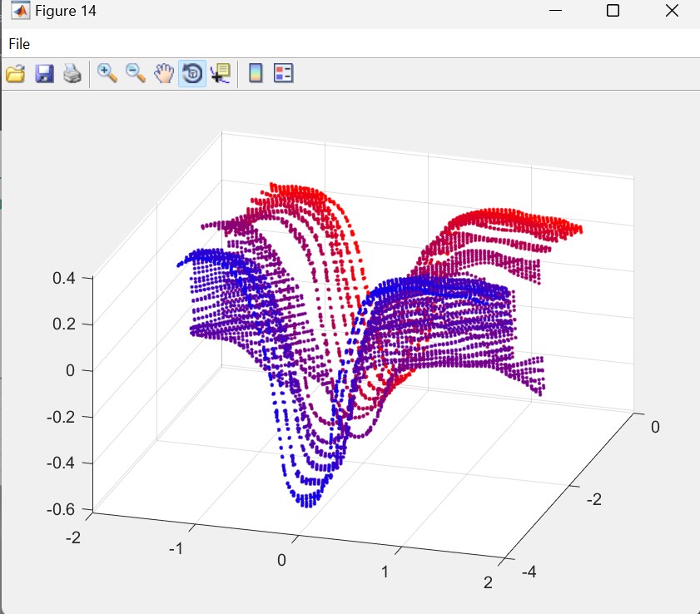Click the Figure 14 title text
The image size is (700, 614).
pyautogui.click(x=65, y=12)
